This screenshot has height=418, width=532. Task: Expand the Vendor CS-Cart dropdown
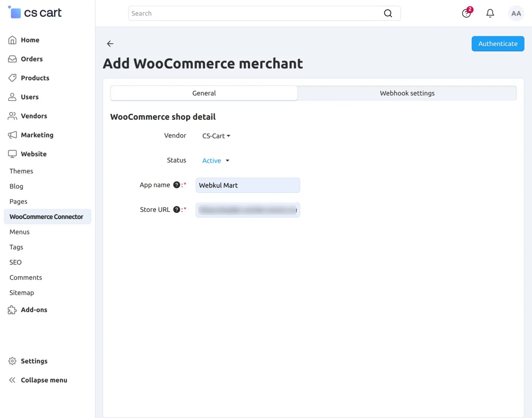coord(216,136)
